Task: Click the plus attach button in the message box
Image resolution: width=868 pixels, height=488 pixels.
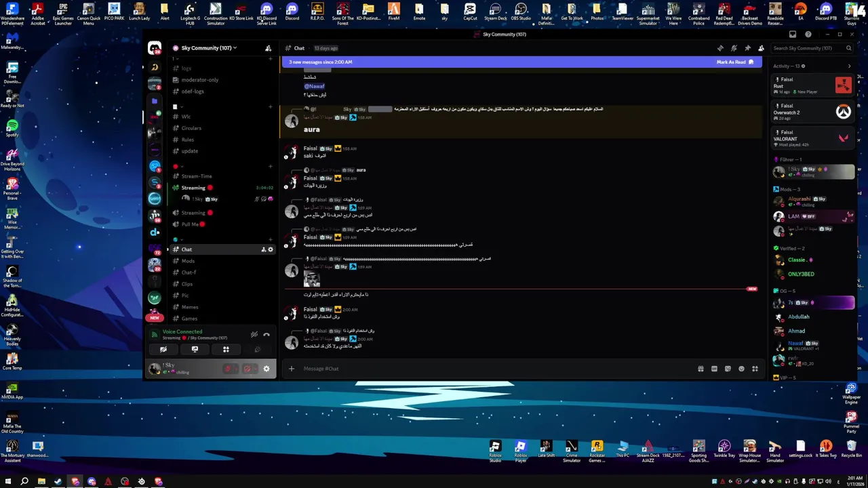Action: pos(291,369)
